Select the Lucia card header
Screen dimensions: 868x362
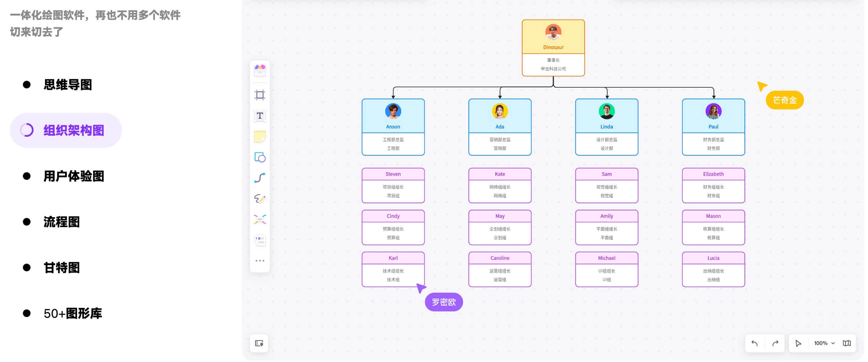(714, 258)
